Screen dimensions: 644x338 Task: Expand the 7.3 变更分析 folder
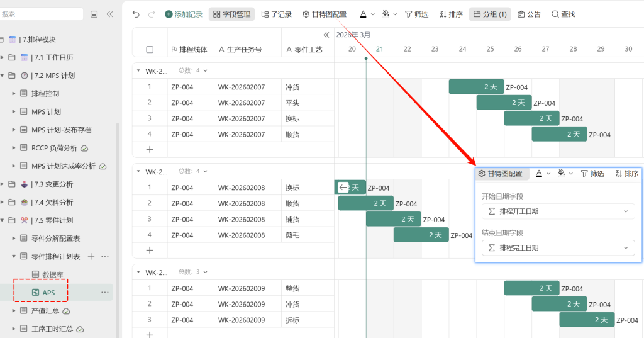[x=2, y=184]
